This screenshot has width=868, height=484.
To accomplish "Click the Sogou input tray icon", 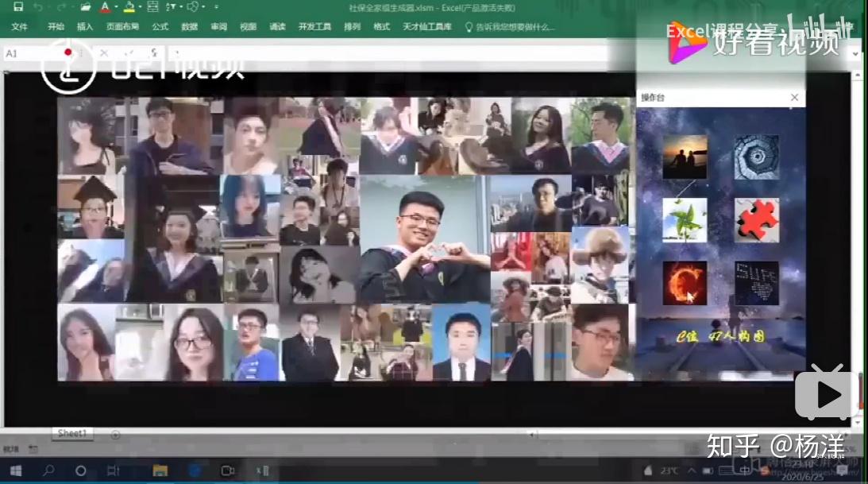I will (765, 470).
